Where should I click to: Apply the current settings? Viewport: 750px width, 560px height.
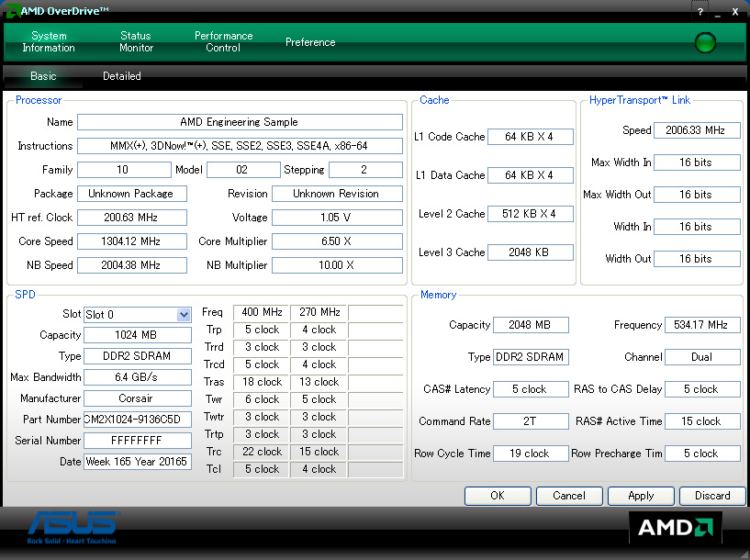[641, 496]
